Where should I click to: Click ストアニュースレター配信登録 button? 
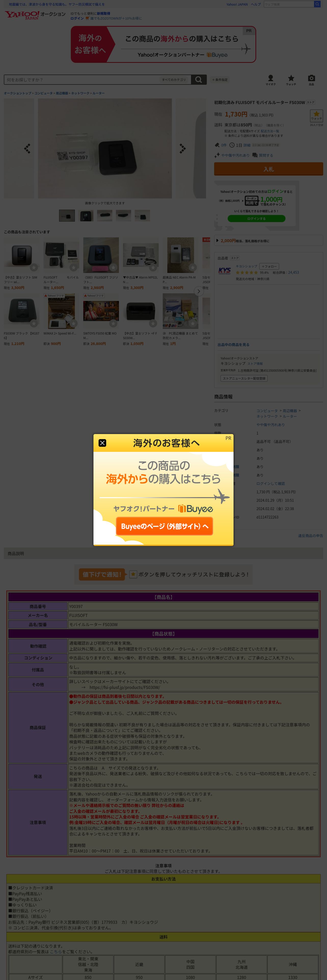tap(244, 379)
